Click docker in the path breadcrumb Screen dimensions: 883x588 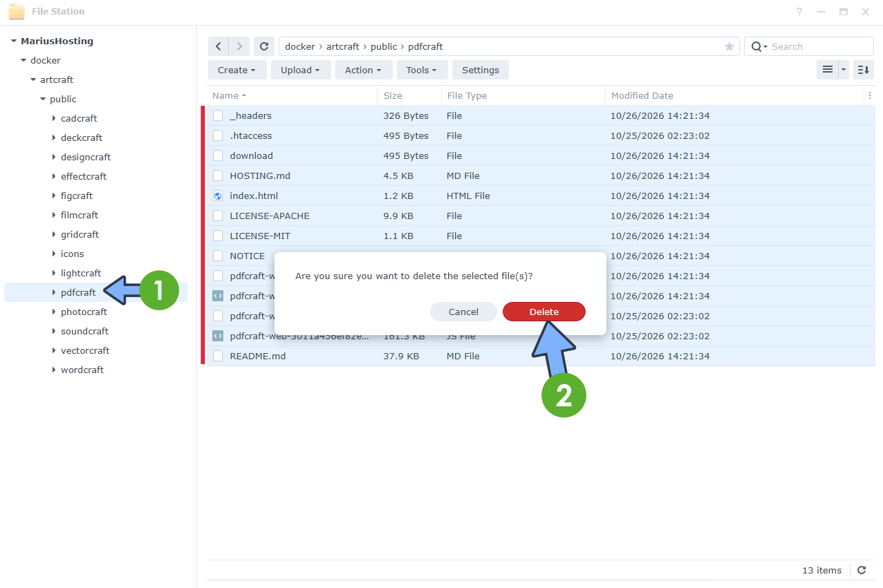coord(300,46)
